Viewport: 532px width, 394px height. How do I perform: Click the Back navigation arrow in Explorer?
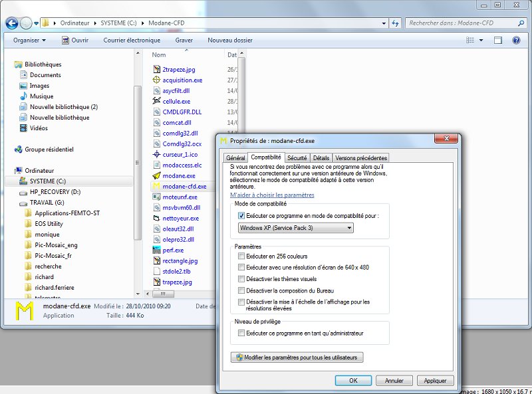(12, 23)
